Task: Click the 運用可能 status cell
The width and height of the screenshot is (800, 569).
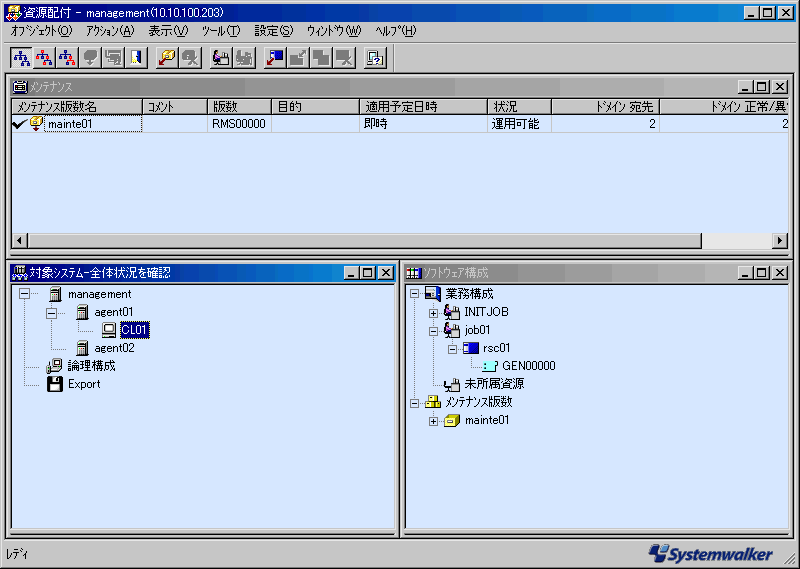Action: coord(519,124)
